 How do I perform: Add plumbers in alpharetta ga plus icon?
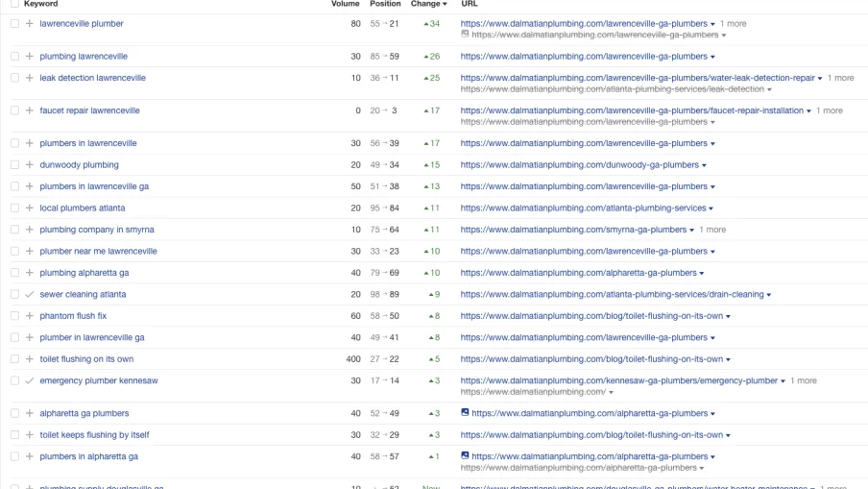pyautogui.click(x=30, y=457)
